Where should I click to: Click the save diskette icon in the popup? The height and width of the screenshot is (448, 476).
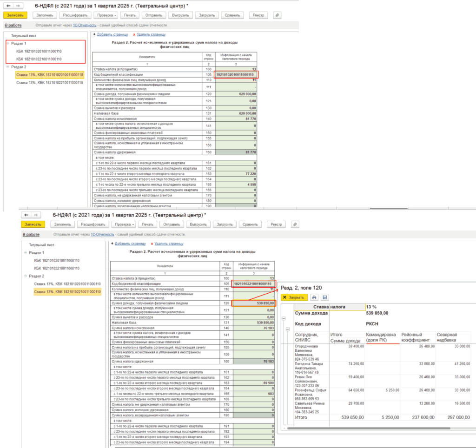click(x=324, y=297)
